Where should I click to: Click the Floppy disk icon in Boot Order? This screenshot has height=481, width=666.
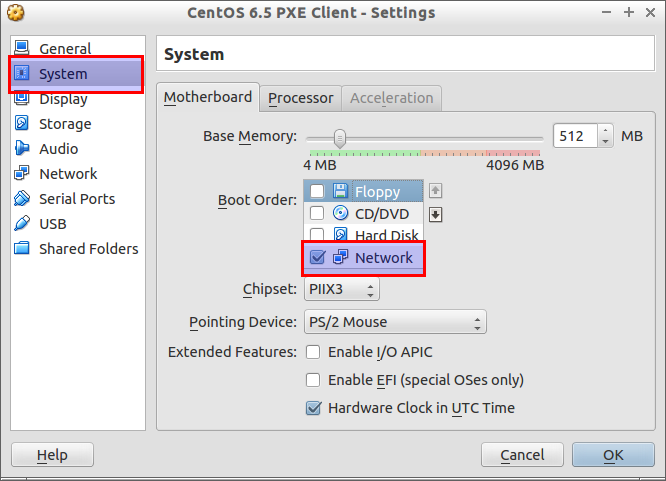click(340, 191)
